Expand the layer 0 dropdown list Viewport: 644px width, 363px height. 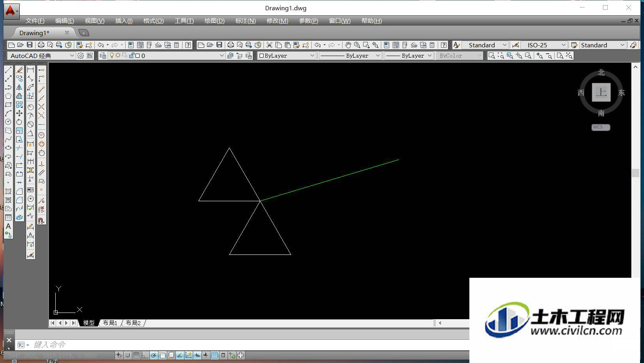(x=222, y=56)
